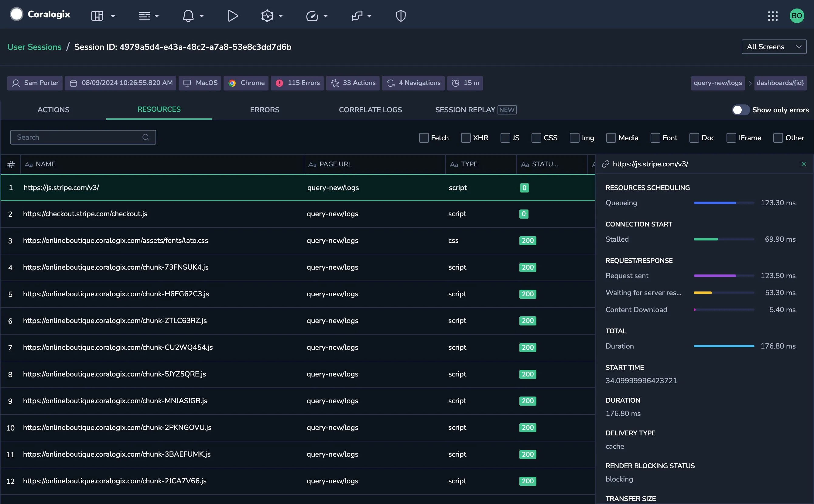Expand the gauge menu dropdown arrow
Screen dimensions: 814x504
click(x=326, y=16)
